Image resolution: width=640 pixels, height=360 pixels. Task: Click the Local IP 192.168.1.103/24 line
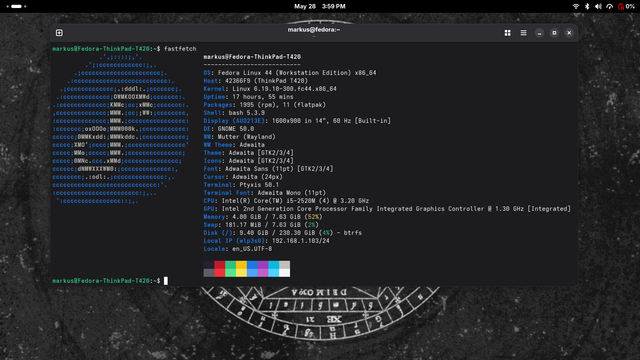266,241
